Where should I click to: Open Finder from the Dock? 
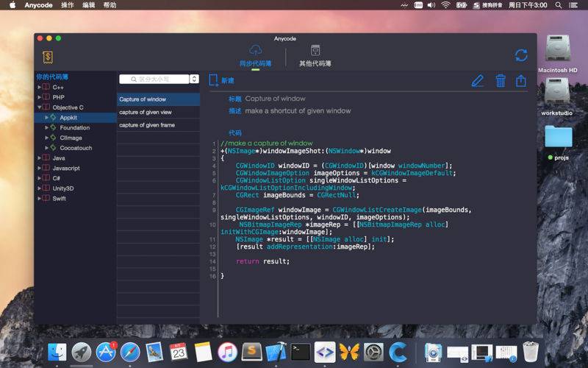[x=57, y=353]
